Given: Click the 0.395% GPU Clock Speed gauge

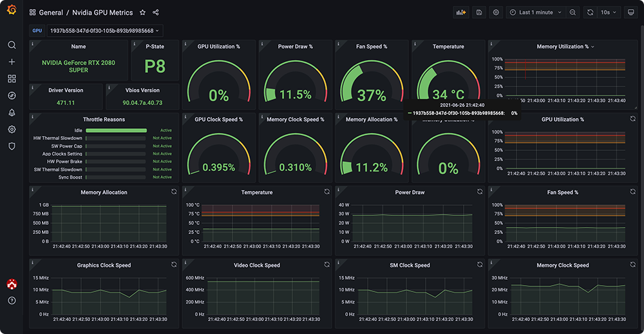Looking at the screenshot, I should pos(218,155).
